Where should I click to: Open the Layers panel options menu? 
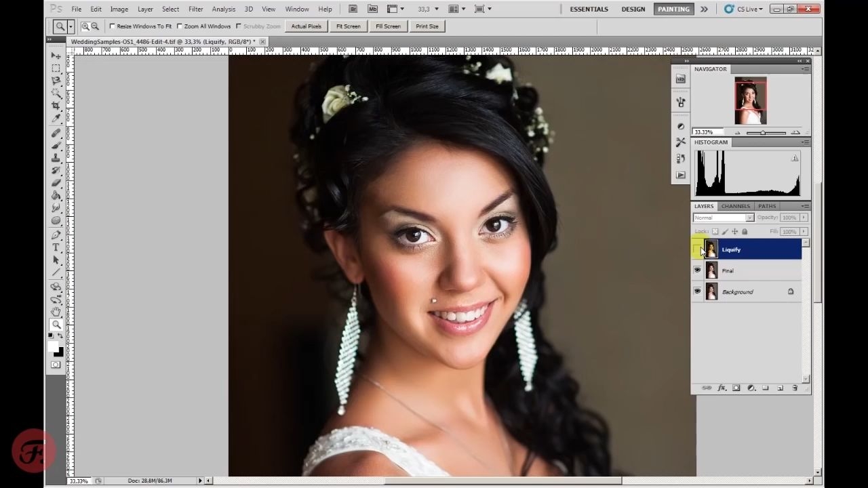tap(806, 206)
